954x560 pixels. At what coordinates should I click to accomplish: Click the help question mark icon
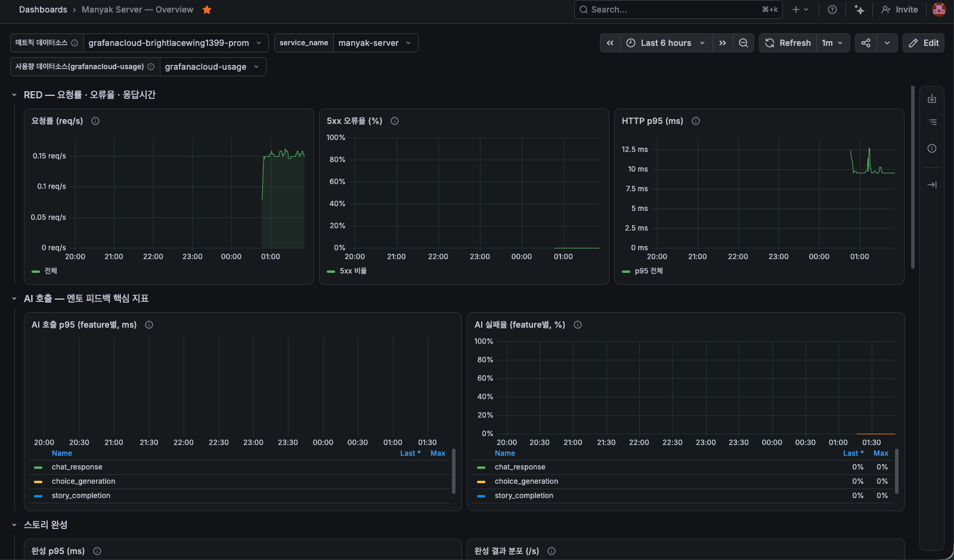(x=832, y=10)
